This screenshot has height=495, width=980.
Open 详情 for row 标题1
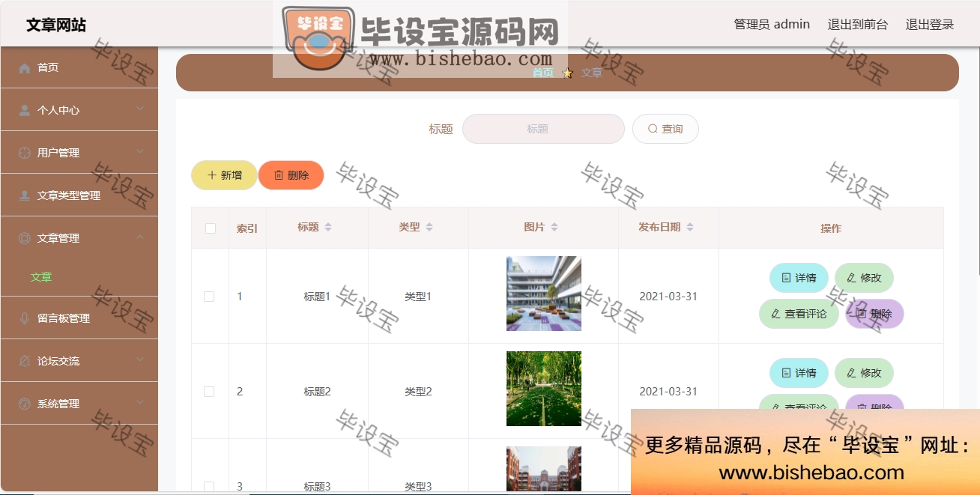799,278
